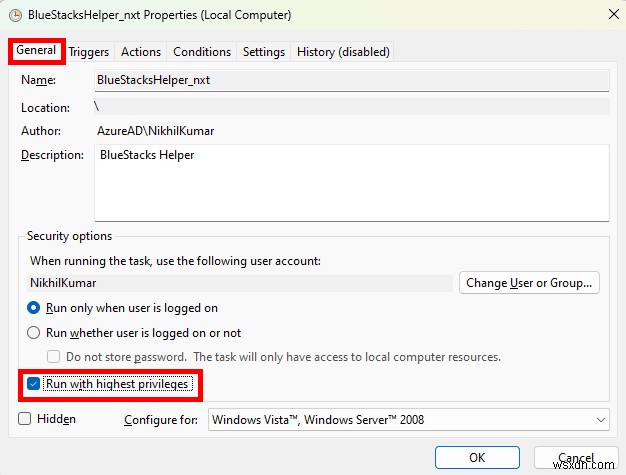The width and height of the screenshot is (626, 475).
Task: Open the Configure for dropdown
Action: (408, 420)
